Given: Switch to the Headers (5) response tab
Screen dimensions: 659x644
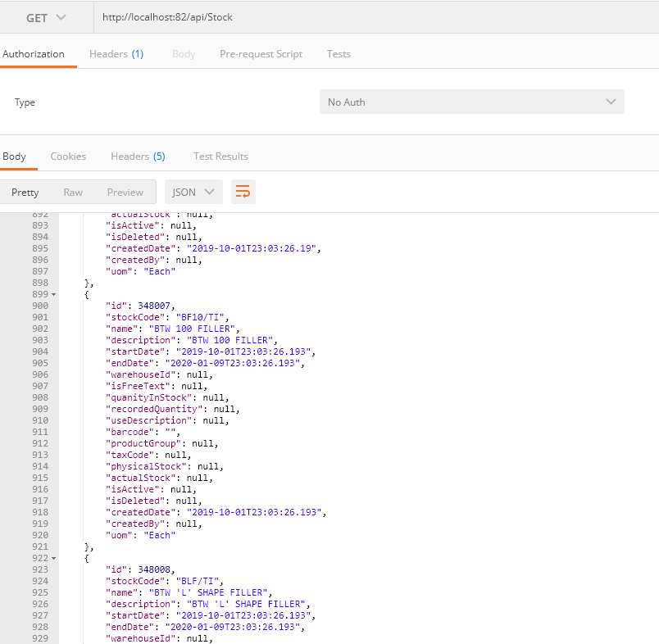Looking at the screenshot, I should 138,156.
